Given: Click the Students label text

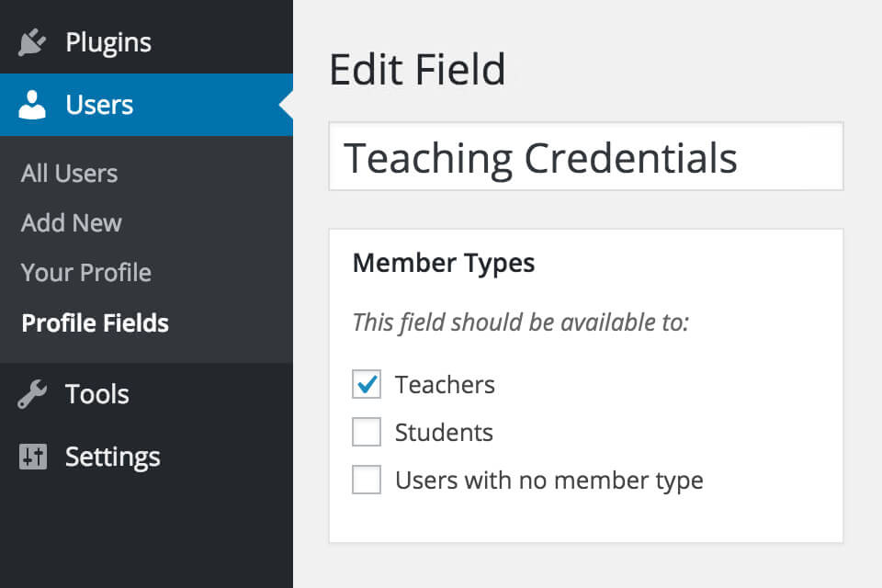Looking at the screenshot, I should pos(444,432).
